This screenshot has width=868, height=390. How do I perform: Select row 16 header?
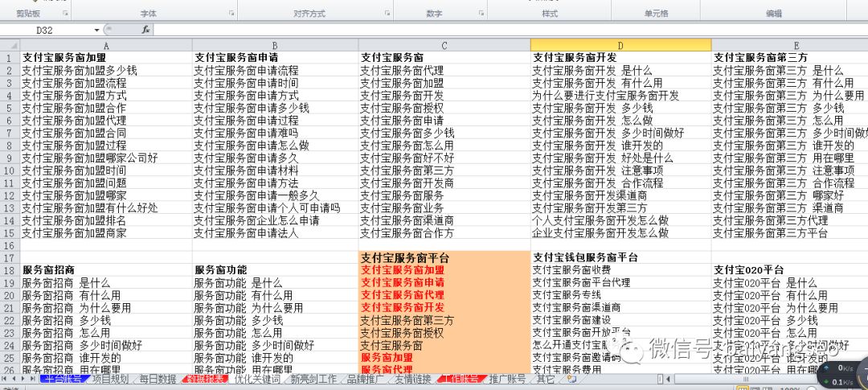(x=10, y=245)
